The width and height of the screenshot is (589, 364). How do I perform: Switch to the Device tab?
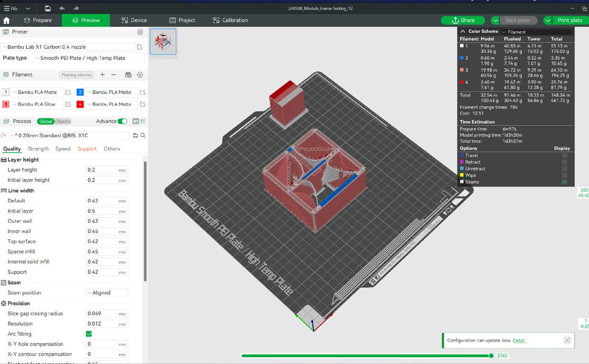tap(134, 20)
